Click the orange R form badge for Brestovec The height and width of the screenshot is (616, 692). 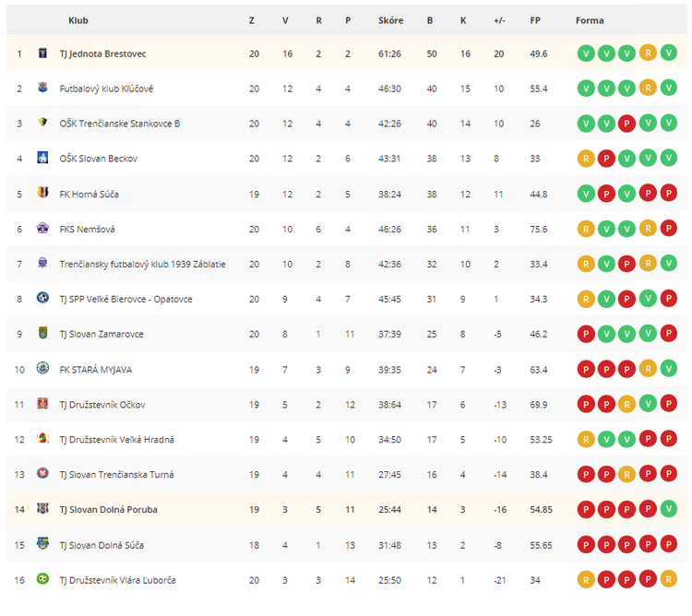point(648,53)
